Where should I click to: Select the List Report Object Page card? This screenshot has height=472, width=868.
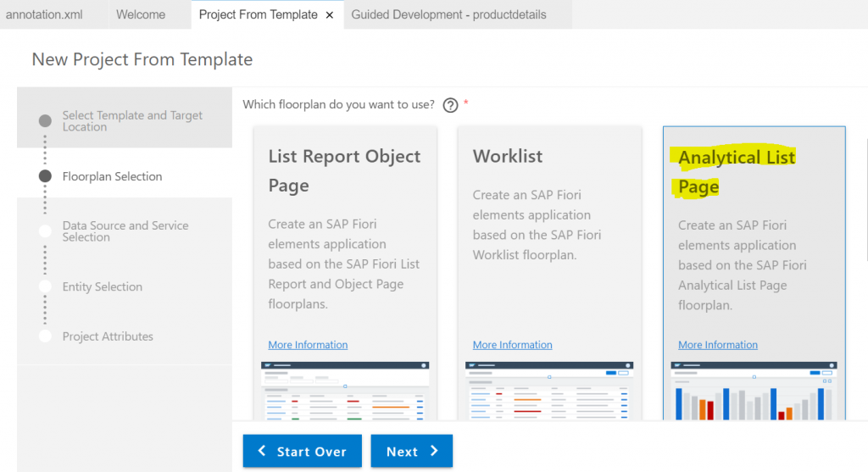tap(345, 274)
